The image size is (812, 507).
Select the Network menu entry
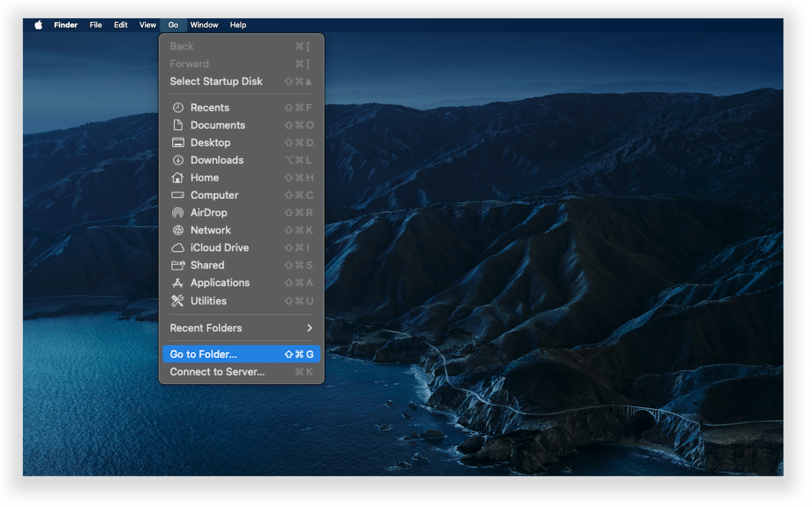pos(242,230)
